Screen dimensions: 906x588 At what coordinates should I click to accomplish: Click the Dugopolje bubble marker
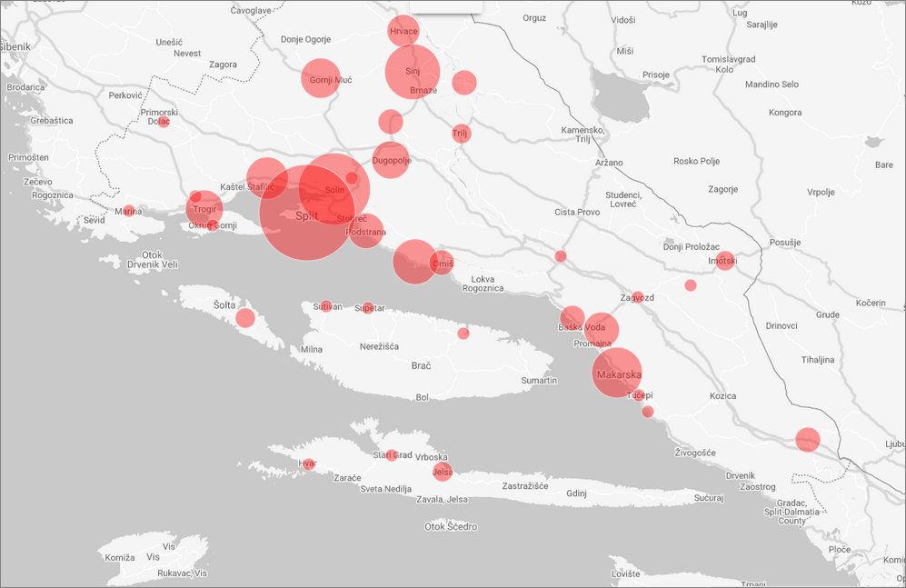(390, 160)
